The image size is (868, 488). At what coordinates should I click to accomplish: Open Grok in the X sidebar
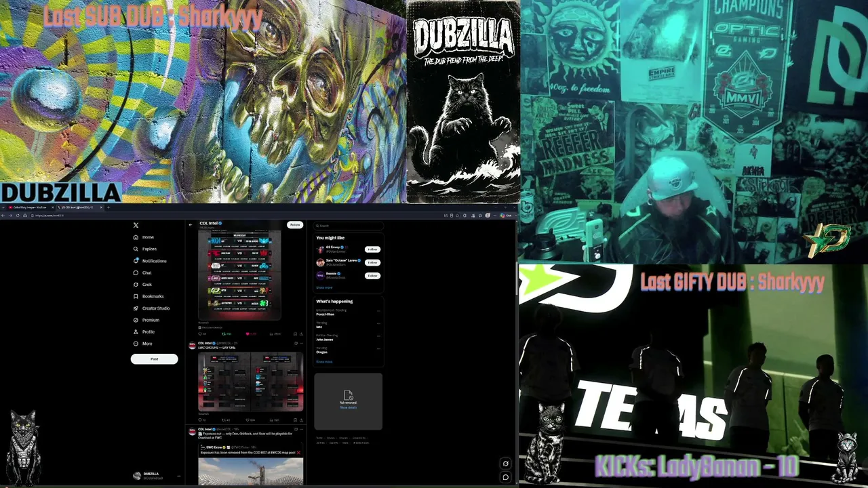point(142,285)
